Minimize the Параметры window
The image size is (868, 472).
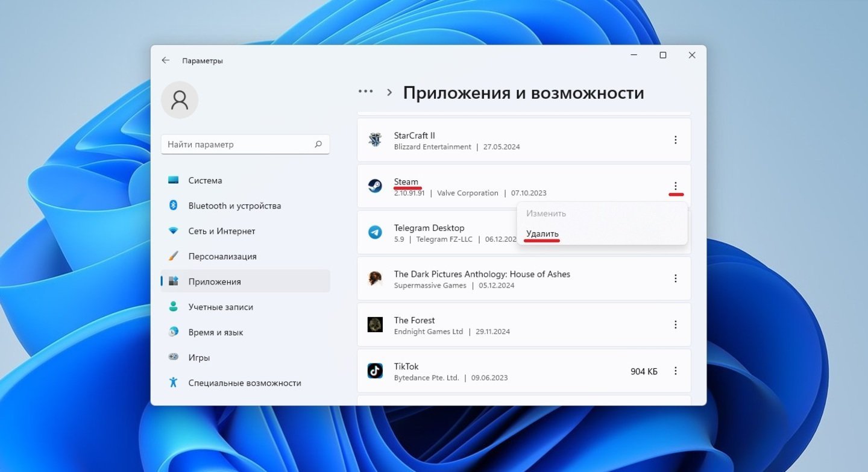(x=634, y=55)
